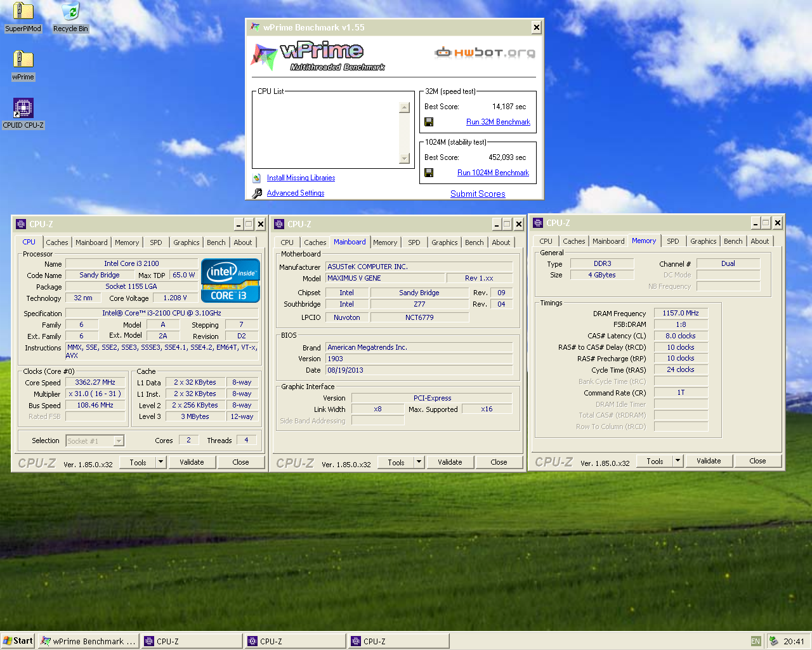Select SPD tab in the Mainboard CPU-Z window
Image resolution: width=812 pixels, height=650 pixels.
414,242
